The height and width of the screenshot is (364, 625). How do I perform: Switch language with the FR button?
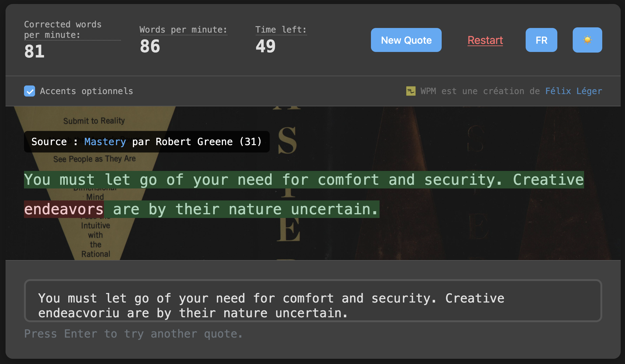click(x=541, y=40)
